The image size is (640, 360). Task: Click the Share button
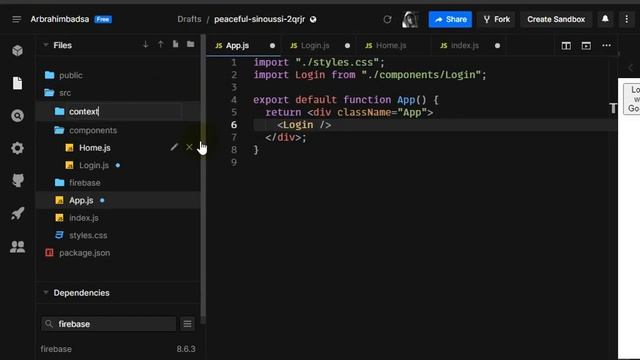pyautogui.click(x=450, y=19)
